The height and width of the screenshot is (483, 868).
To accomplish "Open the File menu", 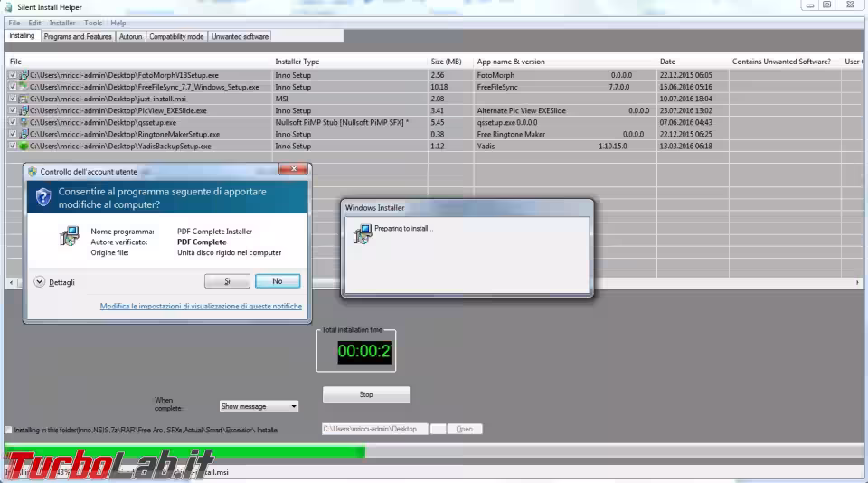I will 14,23.
